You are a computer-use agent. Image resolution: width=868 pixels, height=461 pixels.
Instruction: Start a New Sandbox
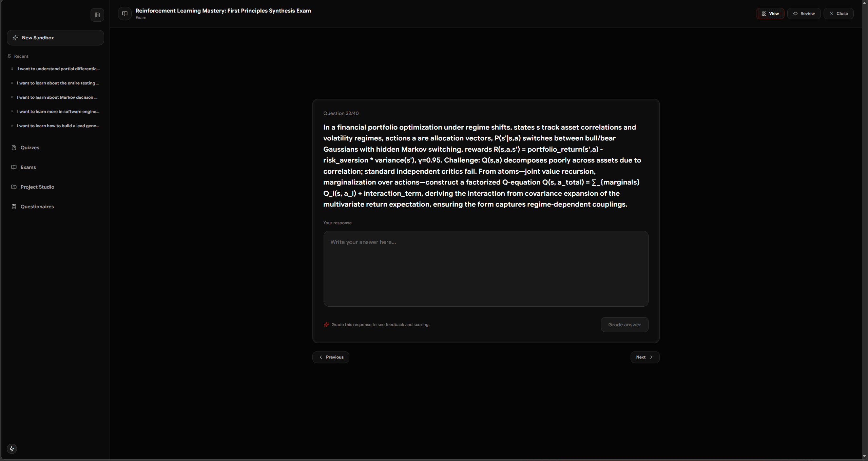pos(55,38)
